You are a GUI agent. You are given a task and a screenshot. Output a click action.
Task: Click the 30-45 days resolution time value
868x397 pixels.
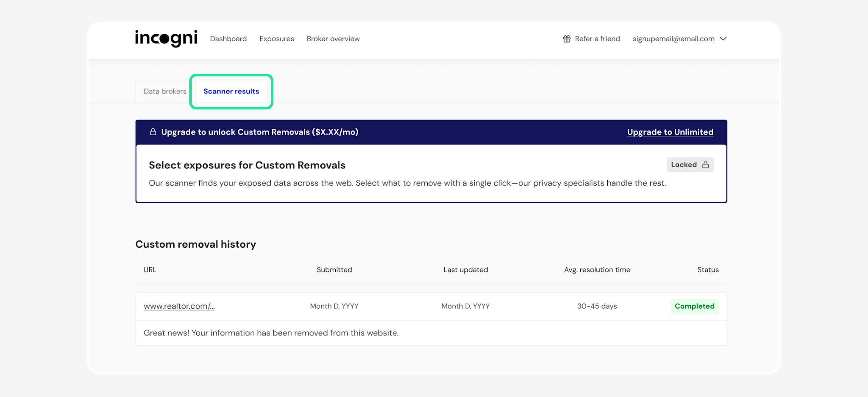click(597, 306)
